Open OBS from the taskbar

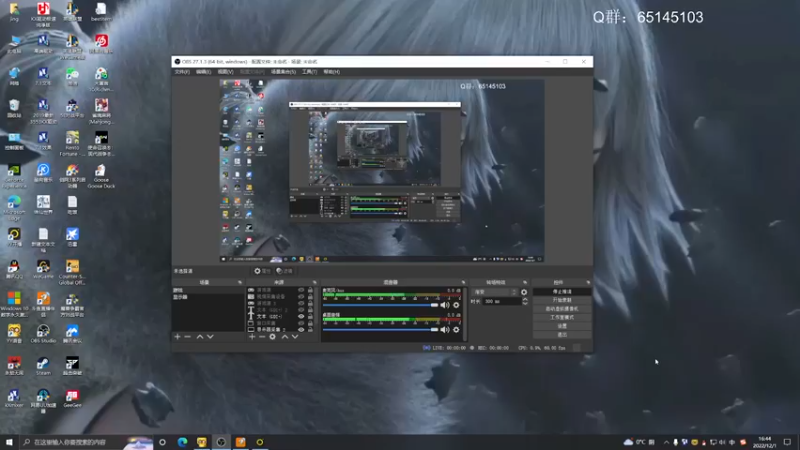tap(221, 442)
